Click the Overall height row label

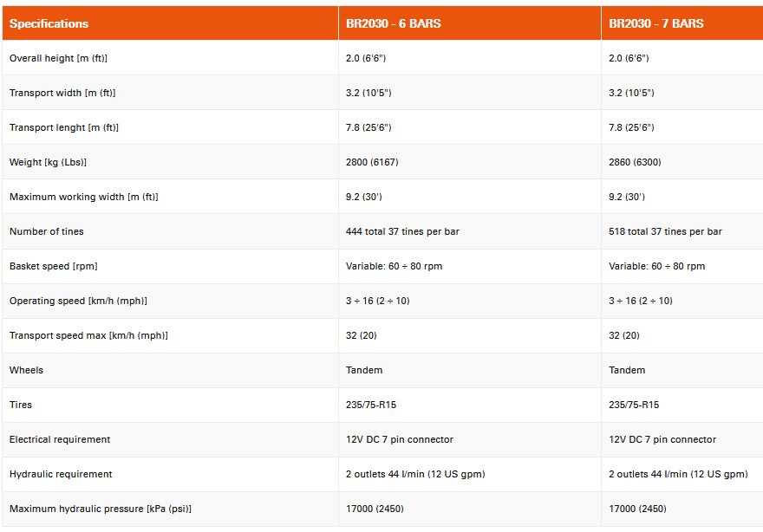point(58,58)
